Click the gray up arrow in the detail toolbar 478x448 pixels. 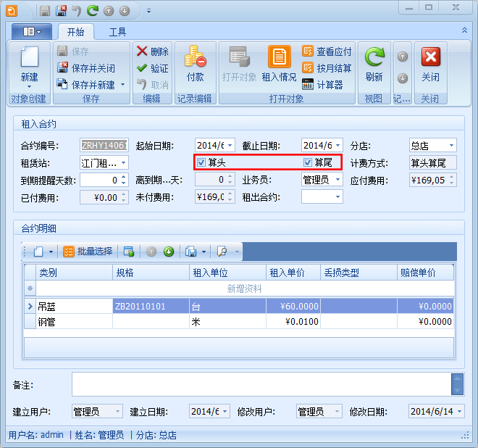point(151,252)
